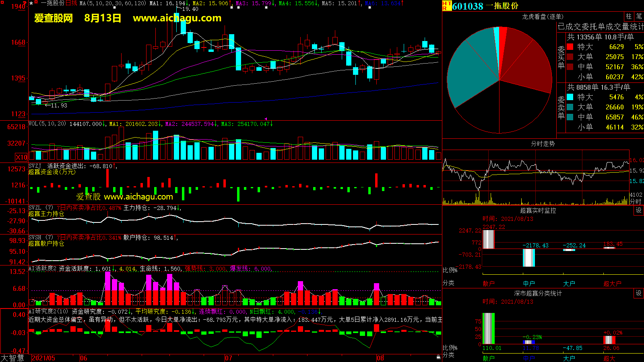Click the 大智慧 label at bottom left
644x362 pixels.
12,358
